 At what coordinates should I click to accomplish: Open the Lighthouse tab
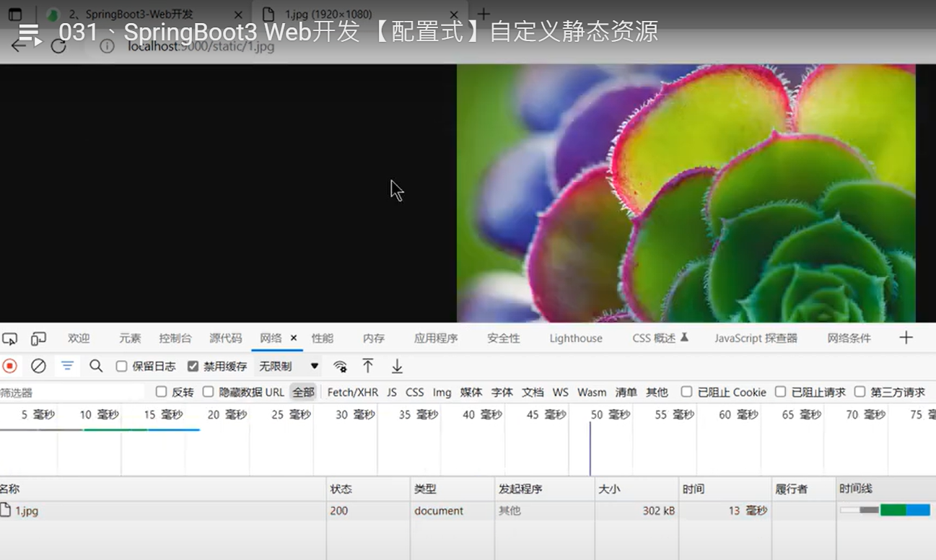(576, 338)
